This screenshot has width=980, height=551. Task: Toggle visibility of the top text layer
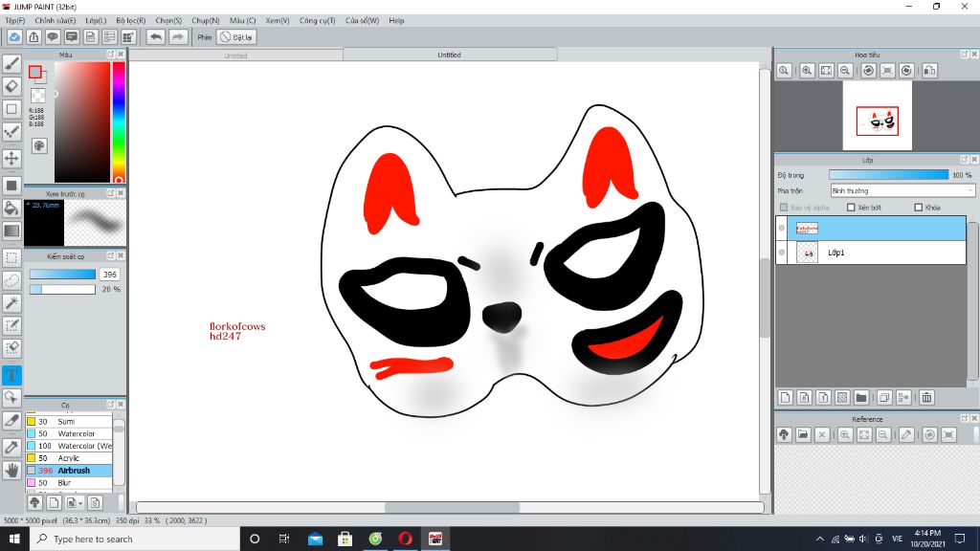[782, 228]
